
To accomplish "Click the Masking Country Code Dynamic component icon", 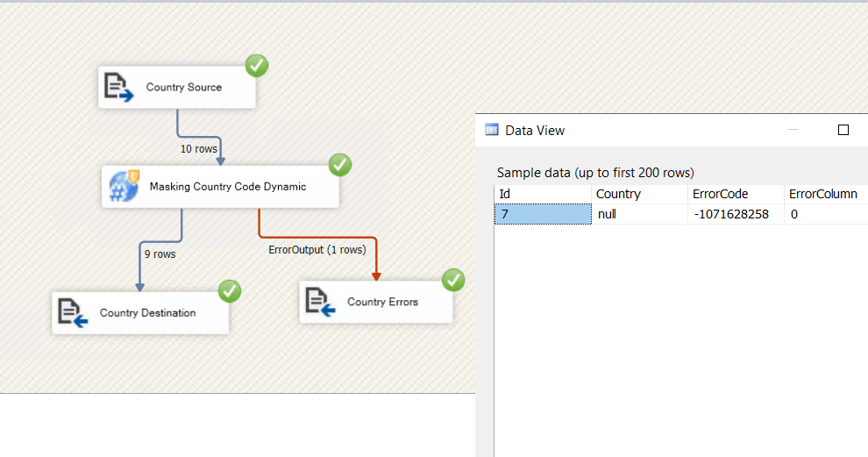I will [x=124, y=187].
